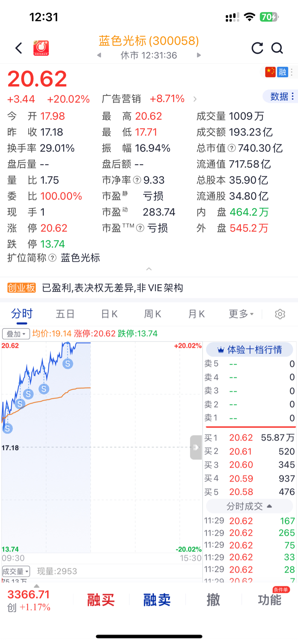The image size is (298, 644).
Task: Tap 融买 margin buy
Action: [x=101, y=600]
